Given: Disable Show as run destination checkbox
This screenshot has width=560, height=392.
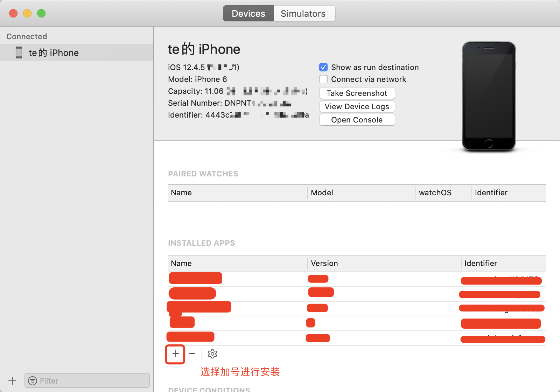Looking at the screenshot, I should [323, 67].
